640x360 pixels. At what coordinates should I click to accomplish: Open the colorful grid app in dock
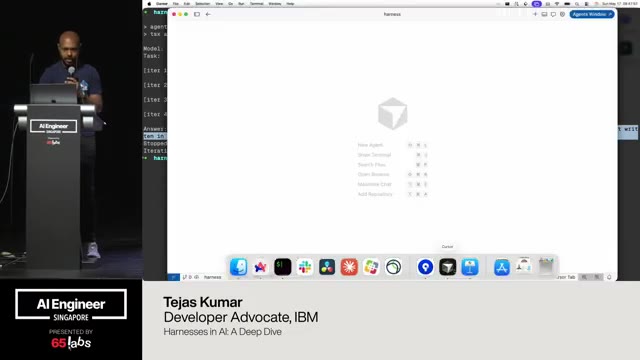pos(371,267)
